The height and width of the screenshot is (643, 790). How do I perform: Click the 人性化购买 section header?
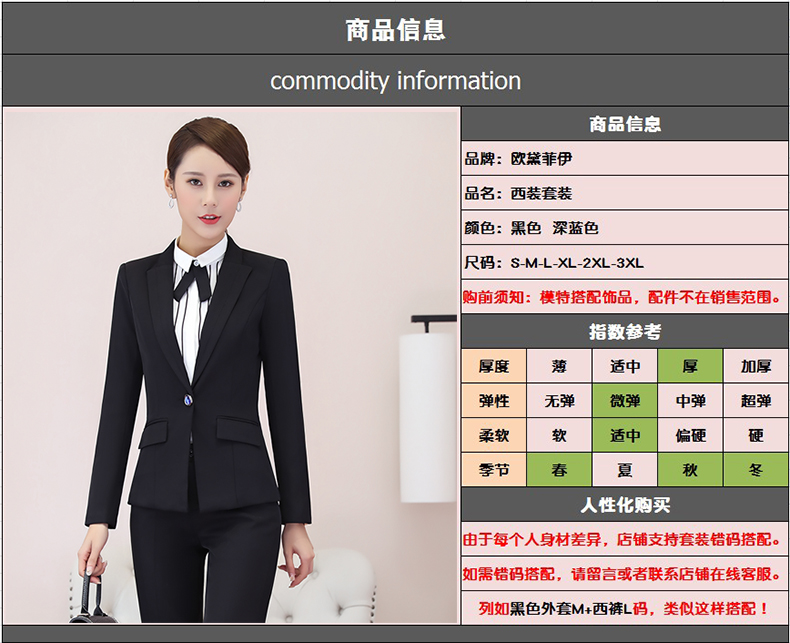624,504
